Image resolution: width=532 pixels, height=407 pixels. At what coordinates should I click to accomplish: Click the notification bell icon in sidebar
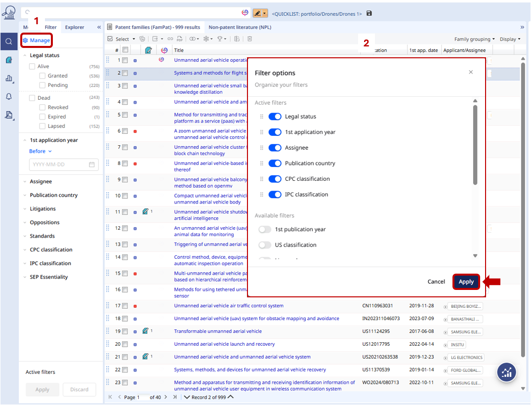click(x=9, y=97)
